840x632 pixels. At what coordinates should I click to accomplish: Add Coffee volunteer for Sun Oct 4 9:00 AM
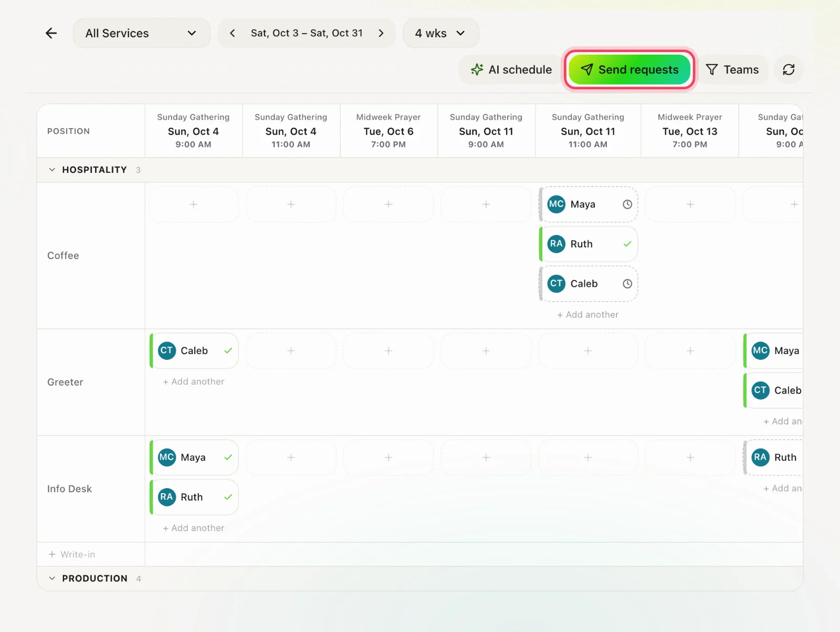(x=193, y=204)
